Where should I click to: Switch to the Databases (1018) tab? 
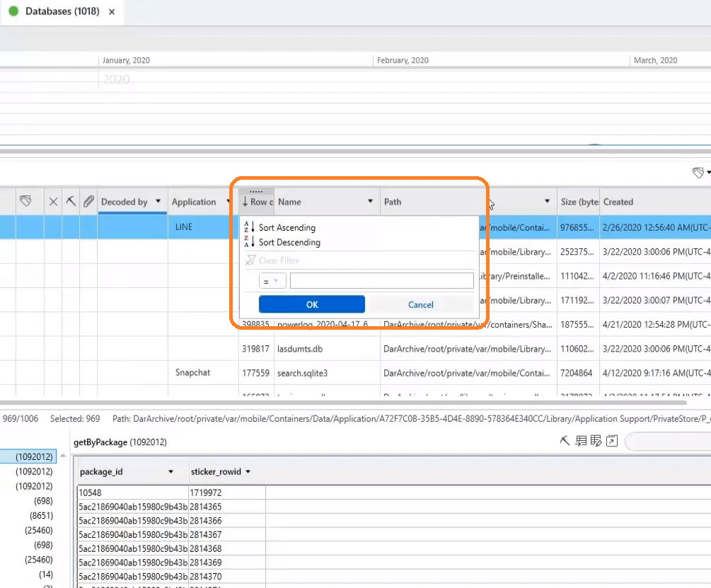[x=62, y=11]
